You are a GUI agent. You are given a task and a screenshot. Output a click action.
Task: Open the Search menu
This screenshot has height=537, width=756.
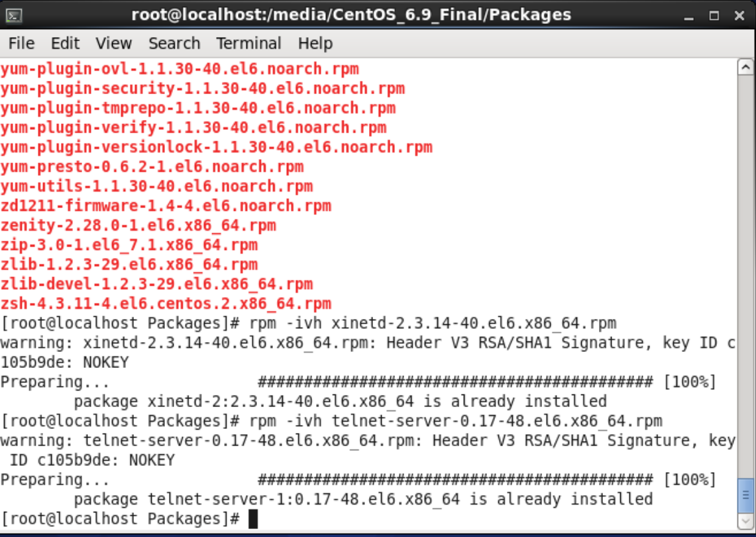pyautogui.click(x=174, y=43)
